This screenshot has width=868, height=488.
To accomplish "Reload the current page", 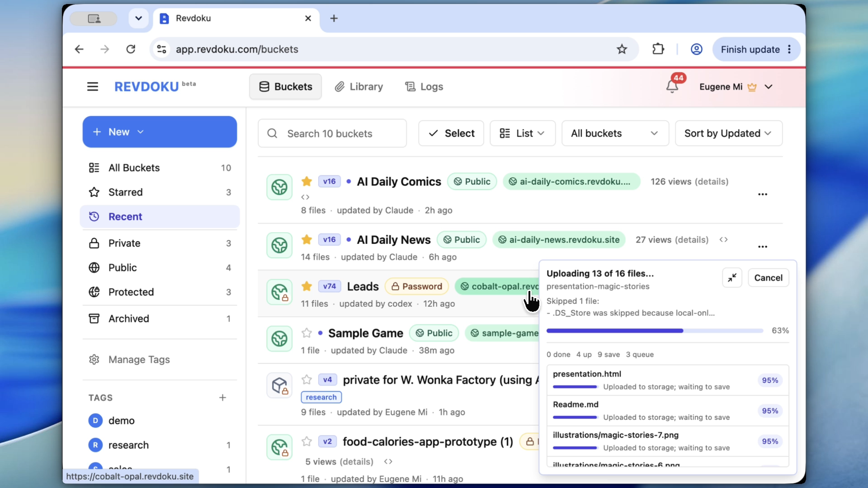I will pos(131,49).
